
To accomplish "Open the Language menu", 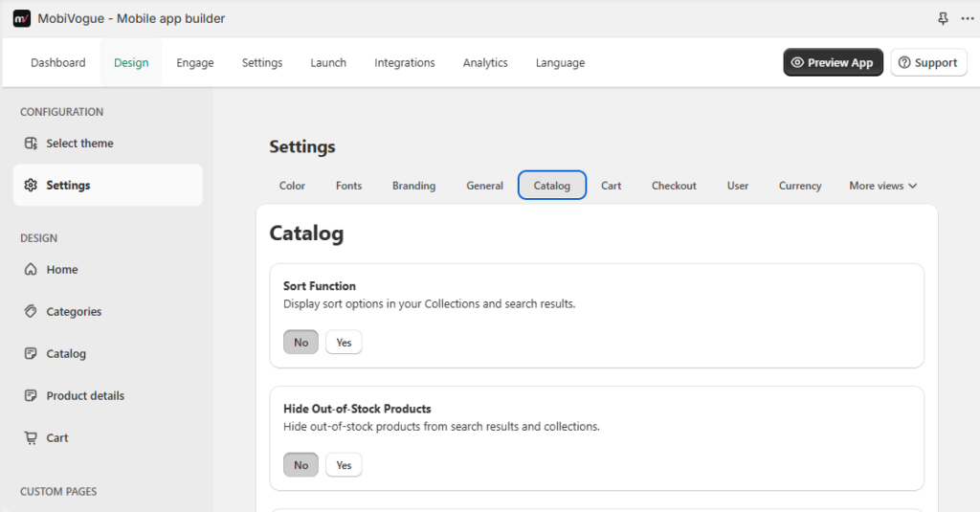I will pos(560,62).
